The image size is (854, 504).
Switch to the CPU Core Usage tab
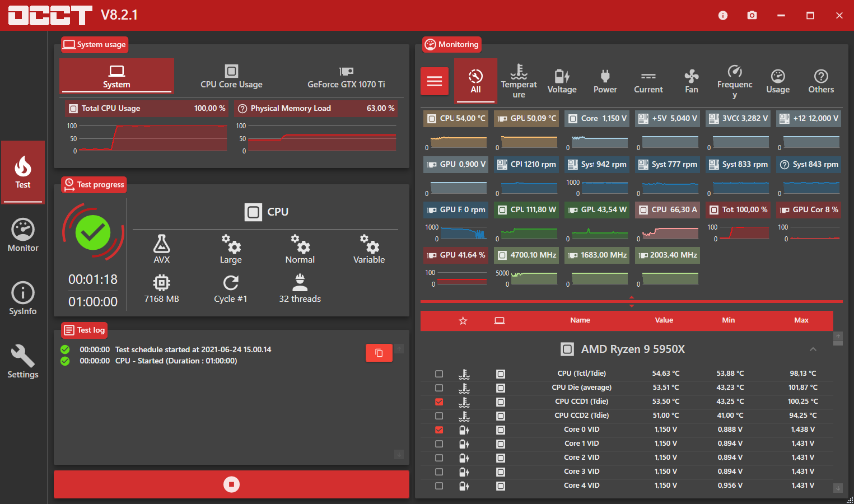click(231, 77)
